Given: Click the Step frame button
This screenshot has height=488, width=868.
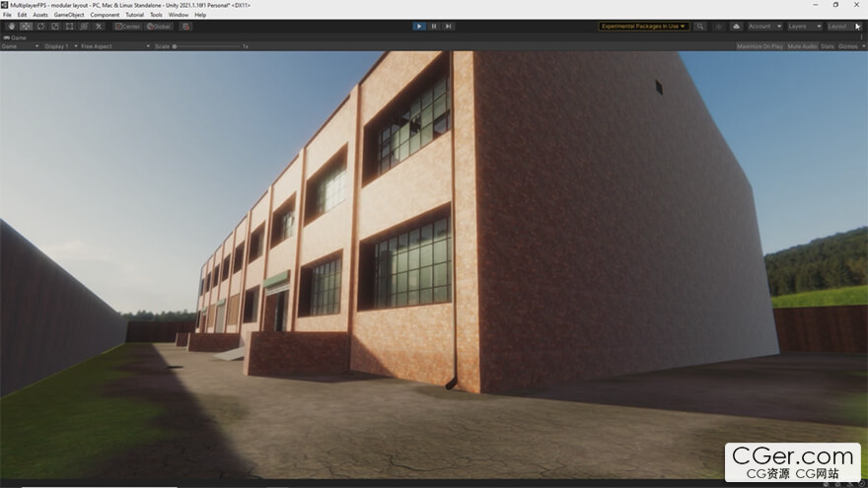Looking at the screenshot, I should [449, 27].
